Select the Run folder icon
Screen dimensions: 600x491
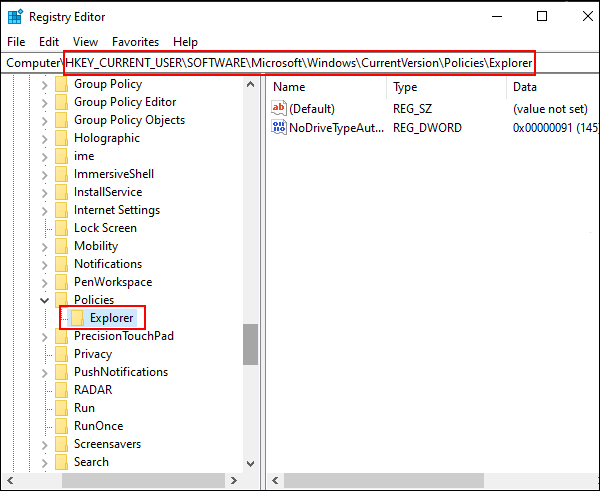61,408
